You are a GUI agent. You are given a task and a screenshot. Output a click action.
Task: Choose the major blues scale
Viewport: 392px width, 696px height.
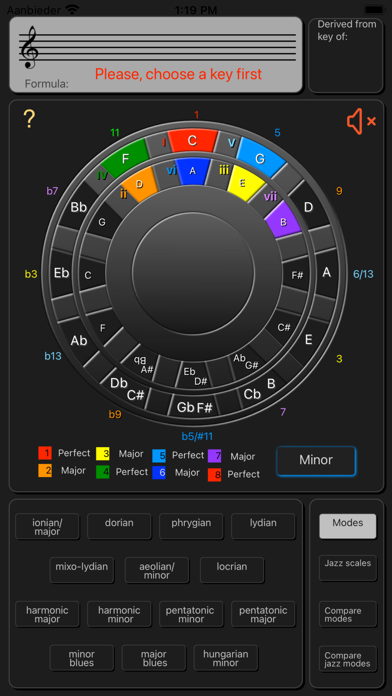154,658
